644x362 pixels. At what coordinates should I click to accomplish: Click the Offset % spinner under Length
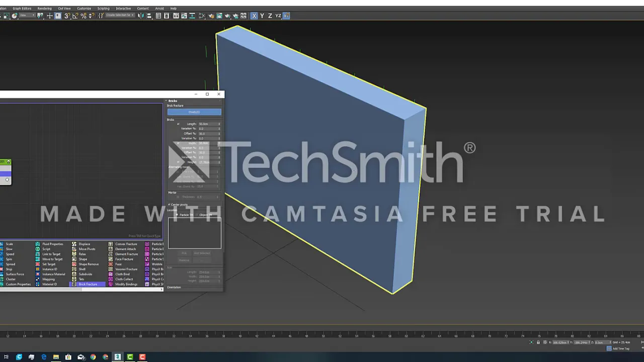coord(219,134)
